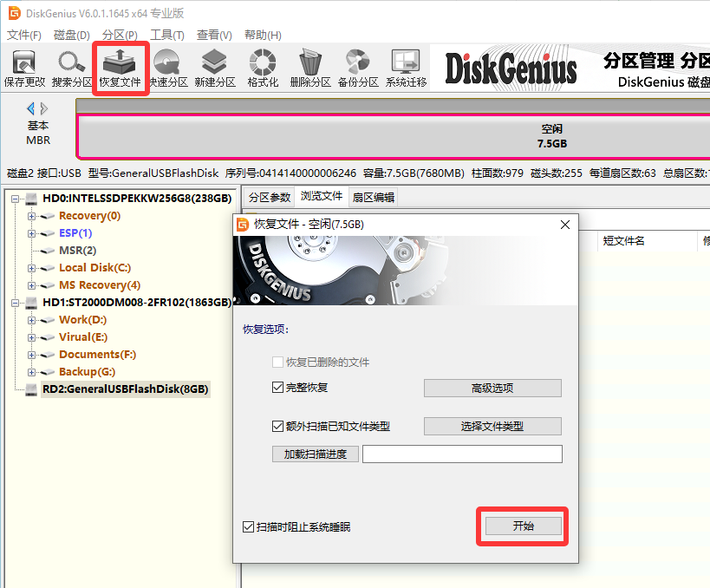This screenshot has width=710, height=588.
Task: Open the Tools (工具) menu
Action: (167, 35)
